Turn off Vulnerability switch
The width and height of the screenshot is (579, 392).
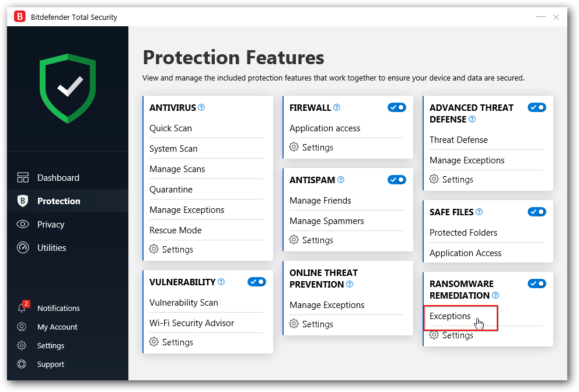pos(257,282)
